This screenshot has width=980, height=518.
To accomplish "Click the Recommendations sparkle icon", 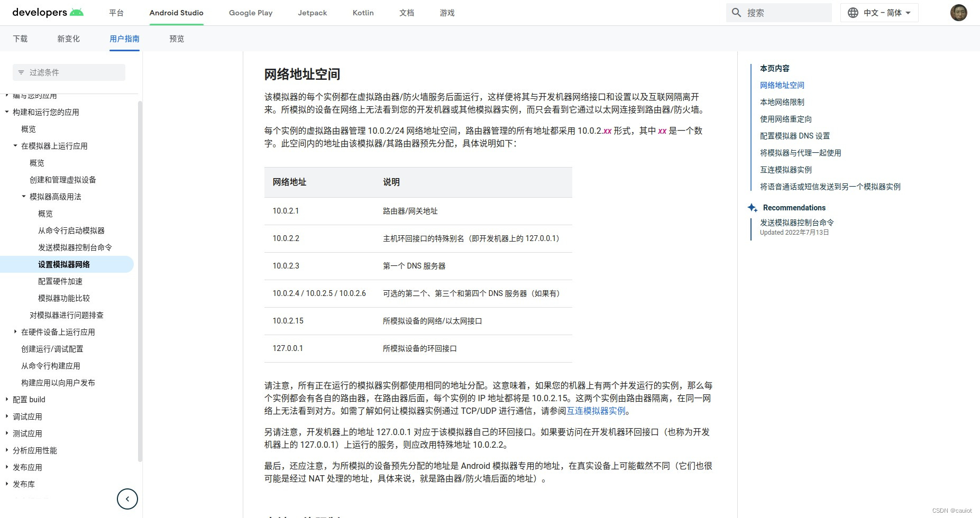I will (x=752, y=208).
